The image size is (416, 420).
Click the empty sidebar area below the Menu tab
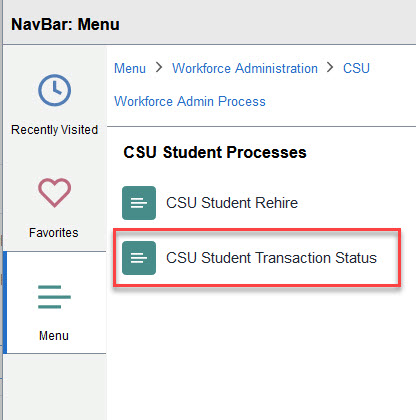pyautogui.click(x=55, y=387)
